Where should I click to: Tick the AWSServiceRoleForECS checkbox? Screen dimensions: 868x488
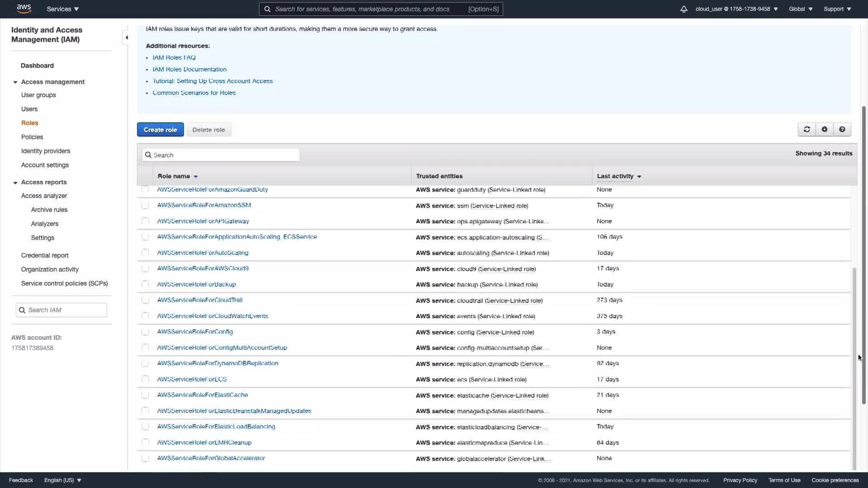coord(145,379)
